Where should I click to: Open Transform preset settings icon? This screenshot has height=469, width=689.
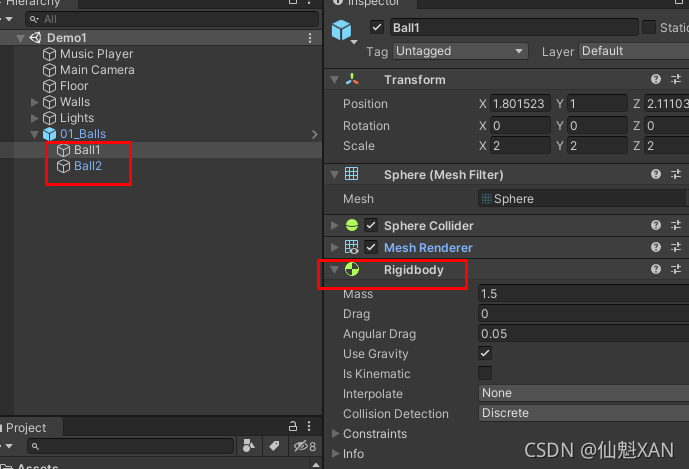(676, 79)
